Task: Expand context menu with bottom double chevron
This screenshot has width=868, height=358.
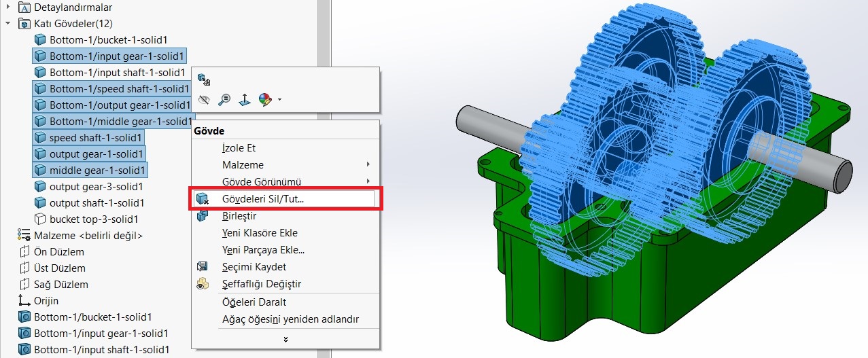Action: (x=285, y=338)
